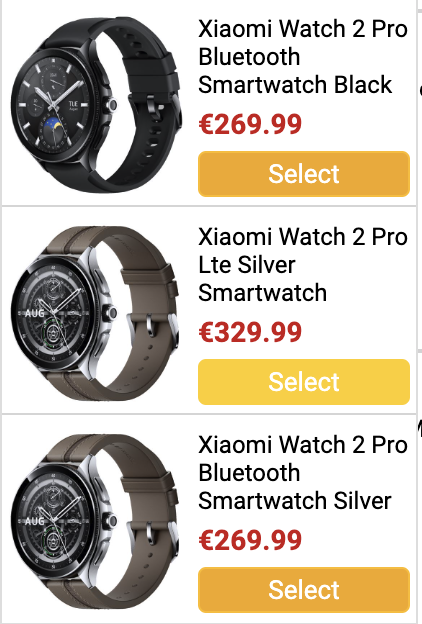Click the €269.99 price of the Silver Bluetooth watch
Viewport: 422px width, 624px height.
tap(250, 540)
